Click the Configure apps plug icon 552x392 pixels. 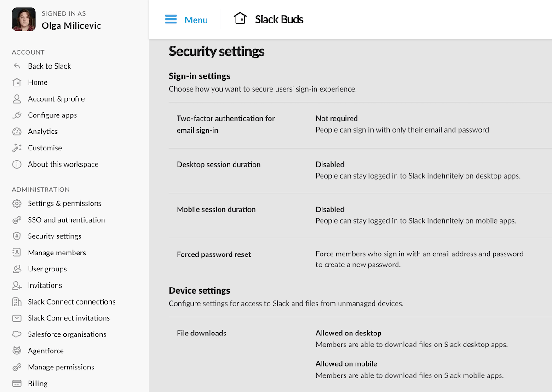click(x=17, y=115)
